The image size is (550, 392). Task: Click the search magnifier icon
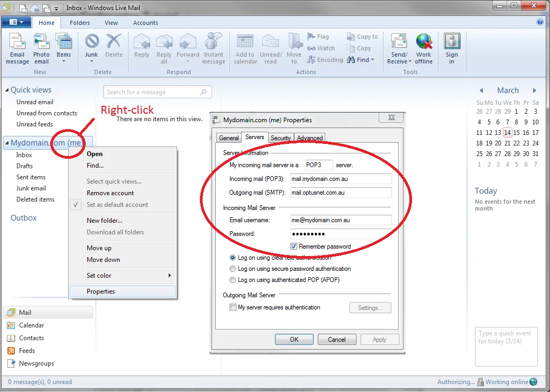click(204, 92)
